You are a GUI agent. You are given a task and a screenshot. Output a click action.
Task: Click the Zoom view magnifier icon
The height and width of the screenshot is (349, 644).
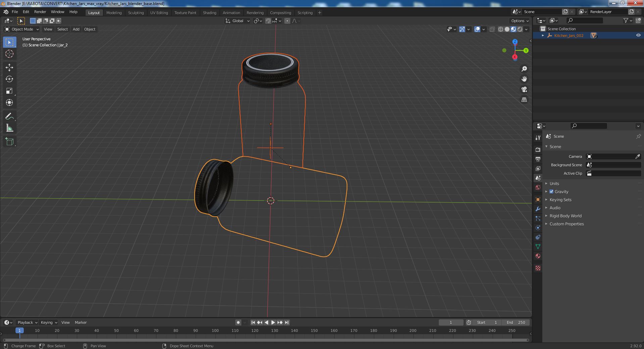524,69
